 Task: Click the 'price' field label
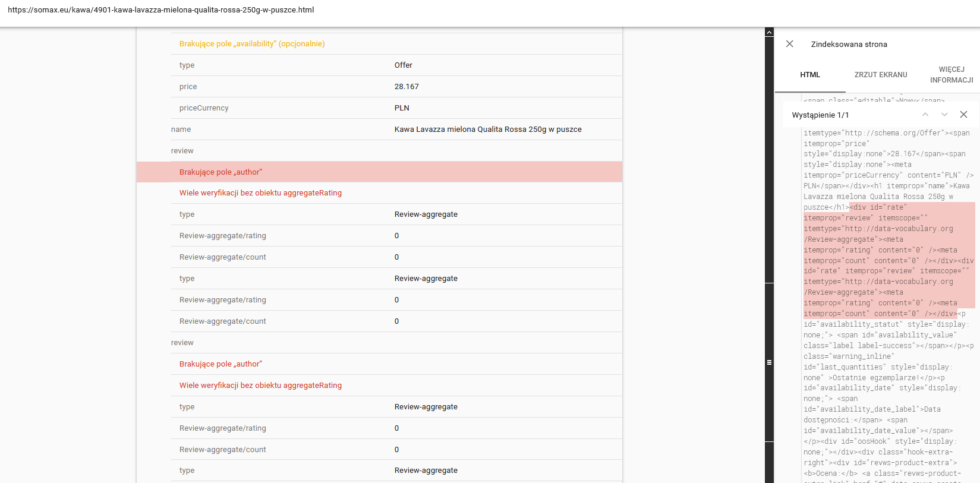pyautogui.click(x=188, y=87)
